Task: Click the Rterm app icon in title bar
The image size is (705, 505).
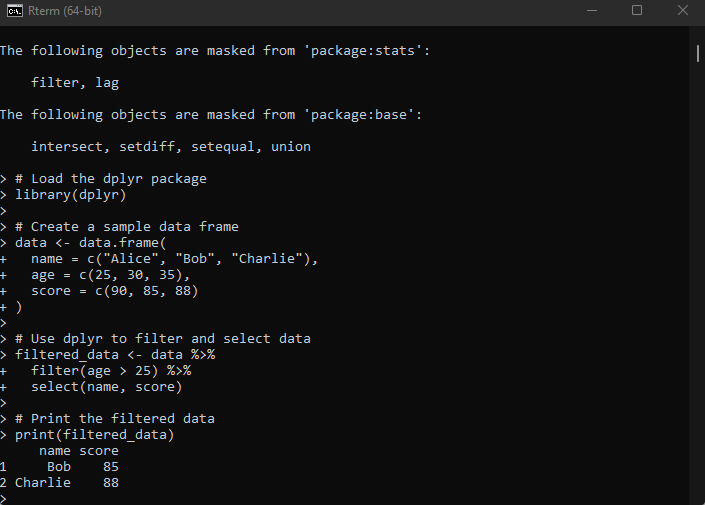Action: click(15, 11)
